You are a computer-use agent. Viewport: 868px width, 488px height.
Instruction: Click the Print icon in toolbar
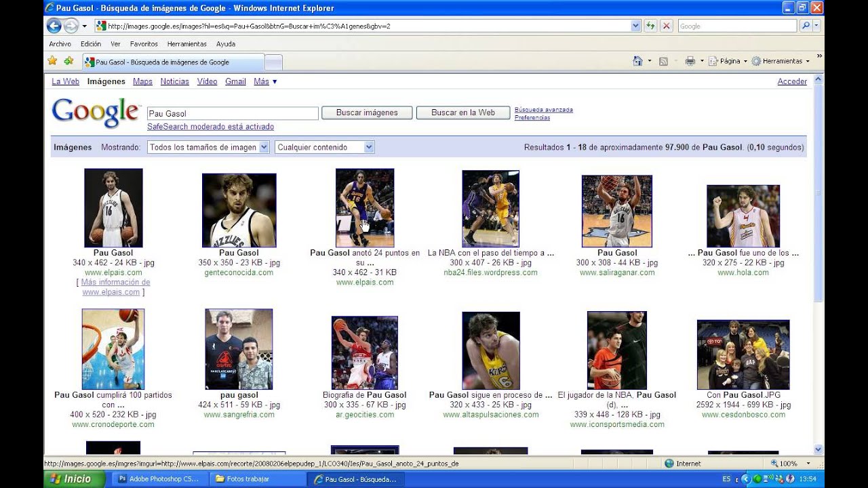690,61
